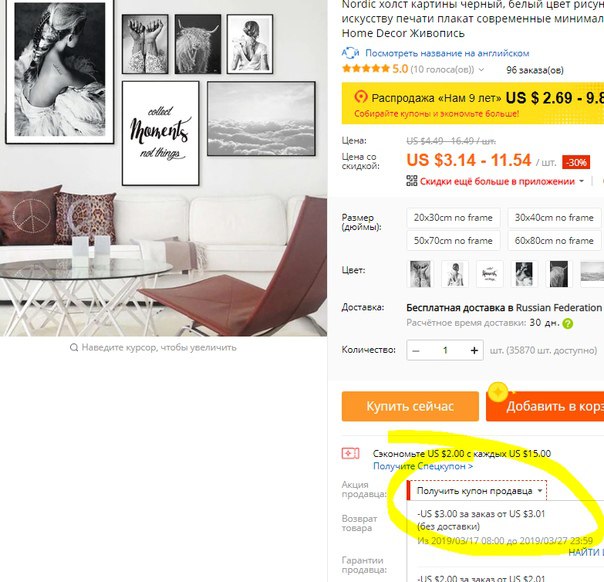Click the Купить сейчас button
This screenshot has width=604, height=582.
click(x=410, y=406)
